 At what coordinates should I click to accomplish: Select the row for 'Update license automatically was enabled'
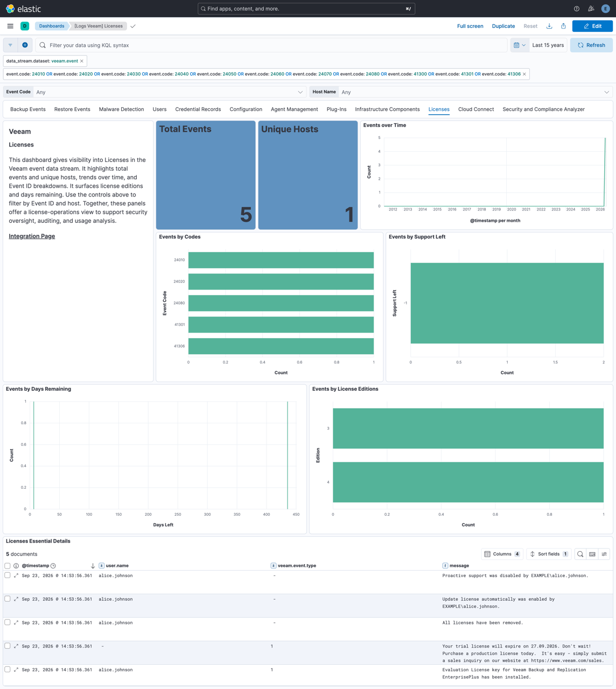tap(8, 599)
